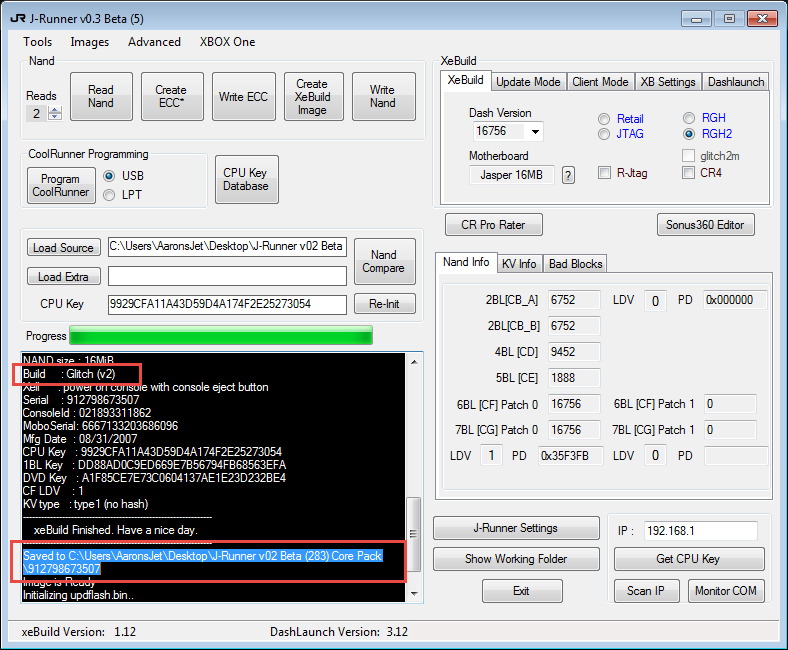Click the question mark help button beside Motherboard
Viewport: 788px width, 650px height.
point(568,175)
